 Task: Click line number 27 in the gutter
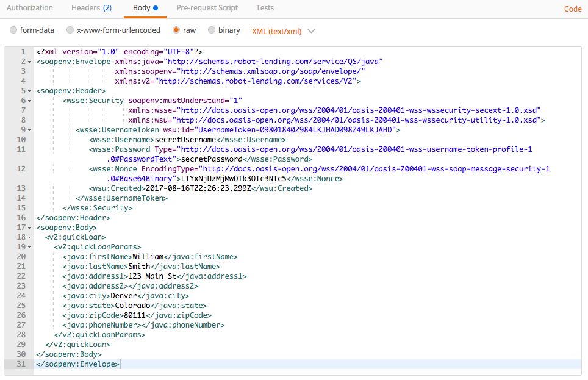tap(21, 325)
